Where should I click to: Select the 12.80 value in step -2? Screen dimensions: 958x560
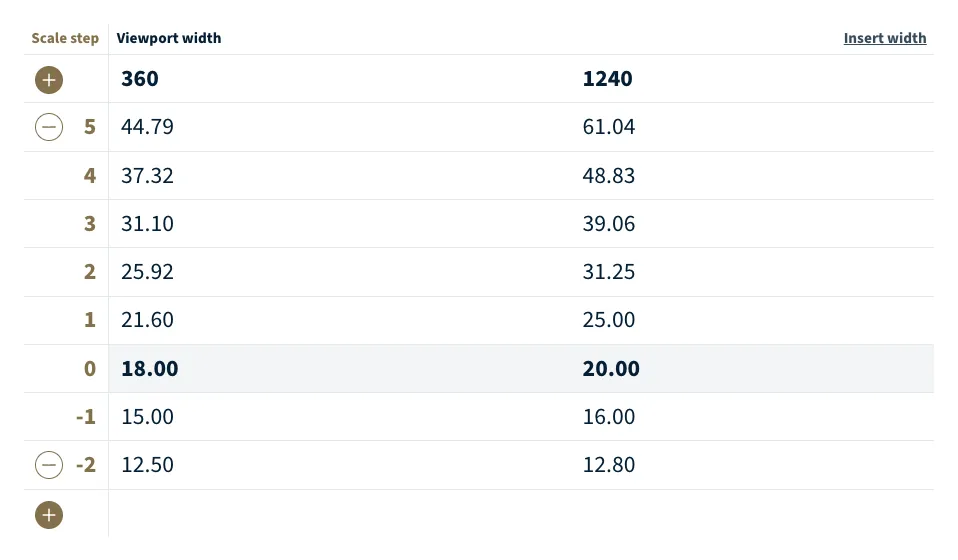click(x=608, y=465)
